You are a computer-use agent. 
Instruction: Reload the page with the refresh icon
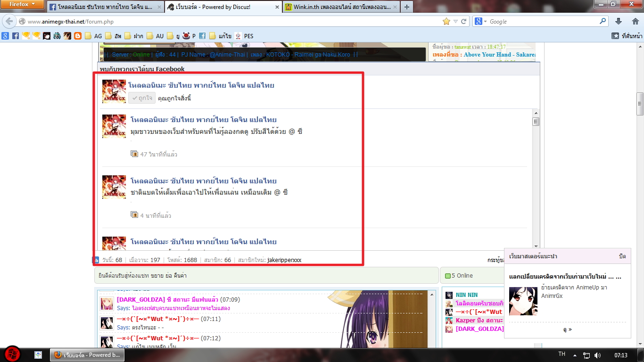464,22
